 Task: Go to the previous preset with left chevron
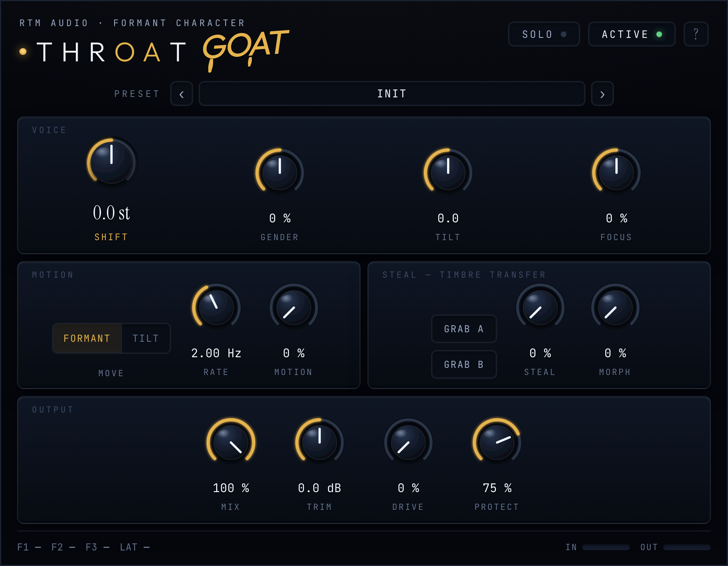(182, 94)
